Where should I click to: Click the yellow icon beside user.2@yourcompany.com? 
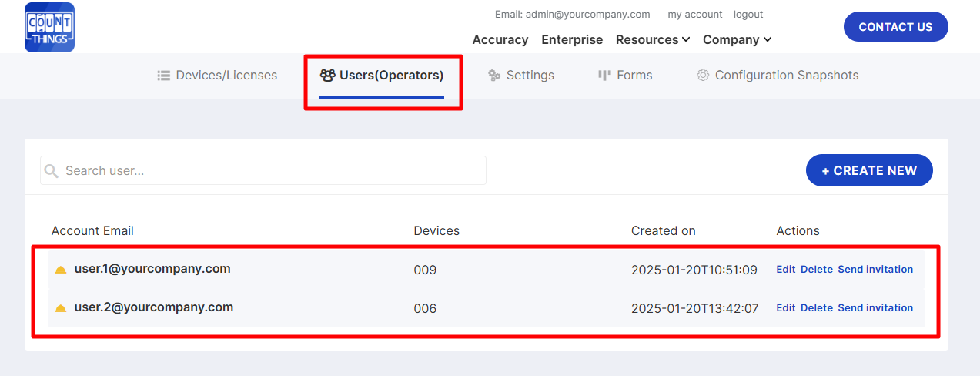[x=61, y=308]
